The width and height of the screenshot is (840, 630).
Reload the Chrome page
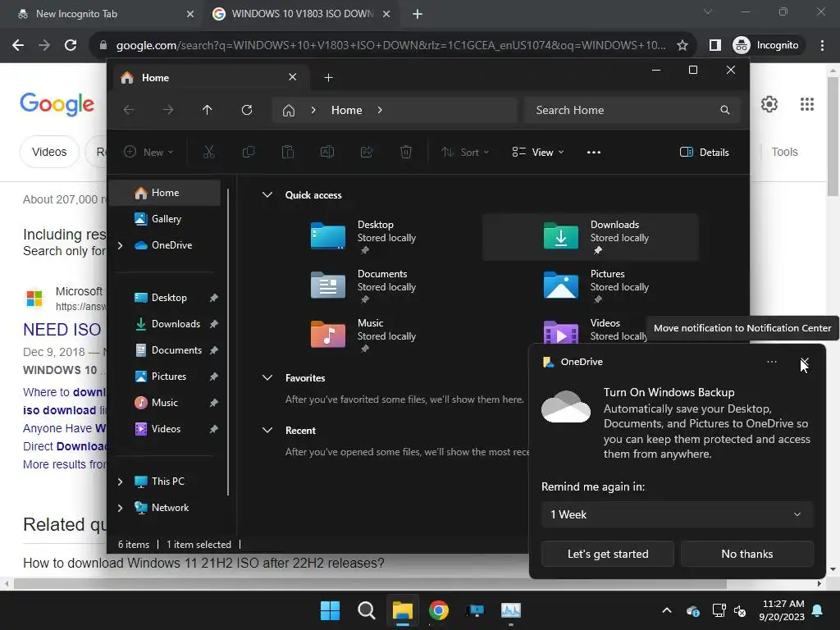pyautogui.click(x=71, y=46)
